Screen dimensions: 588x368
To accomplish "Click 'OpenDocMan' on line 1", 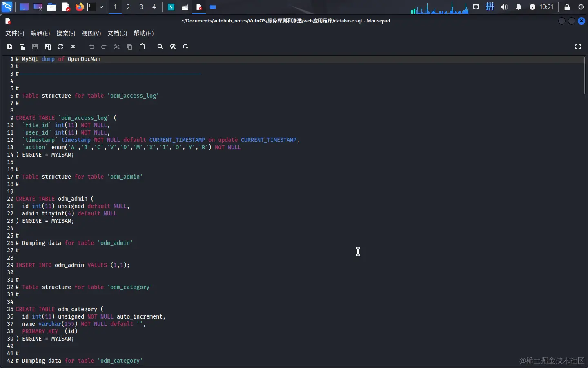I will (84, 59).
